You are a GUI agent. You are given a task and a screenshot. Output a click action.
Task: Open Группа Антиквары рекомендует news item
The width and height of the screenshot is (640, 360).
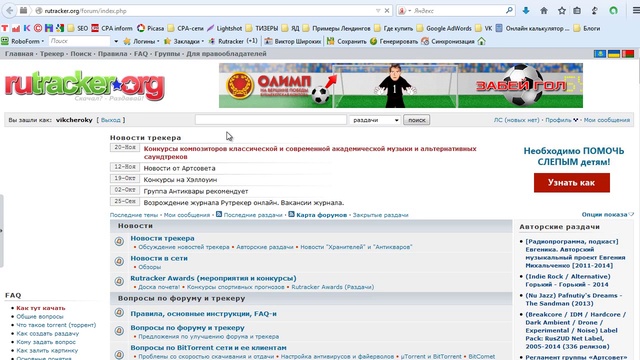(196, 191)
